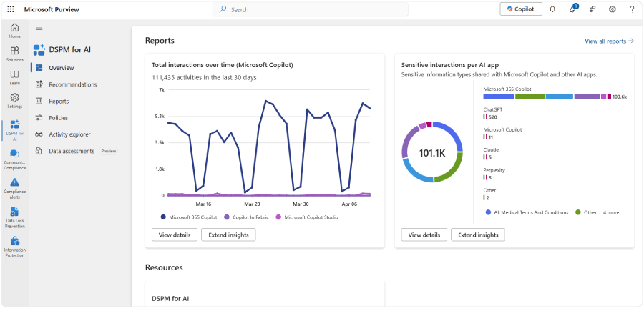Open Solutions in left rail

pyautogui.click(x=15, y=54)
